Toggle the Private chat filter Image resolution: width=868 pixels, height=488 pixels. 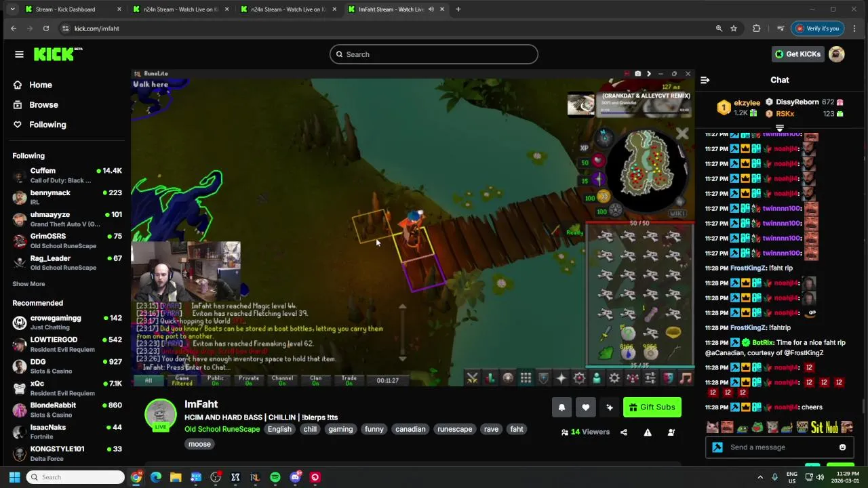(249, 380)
